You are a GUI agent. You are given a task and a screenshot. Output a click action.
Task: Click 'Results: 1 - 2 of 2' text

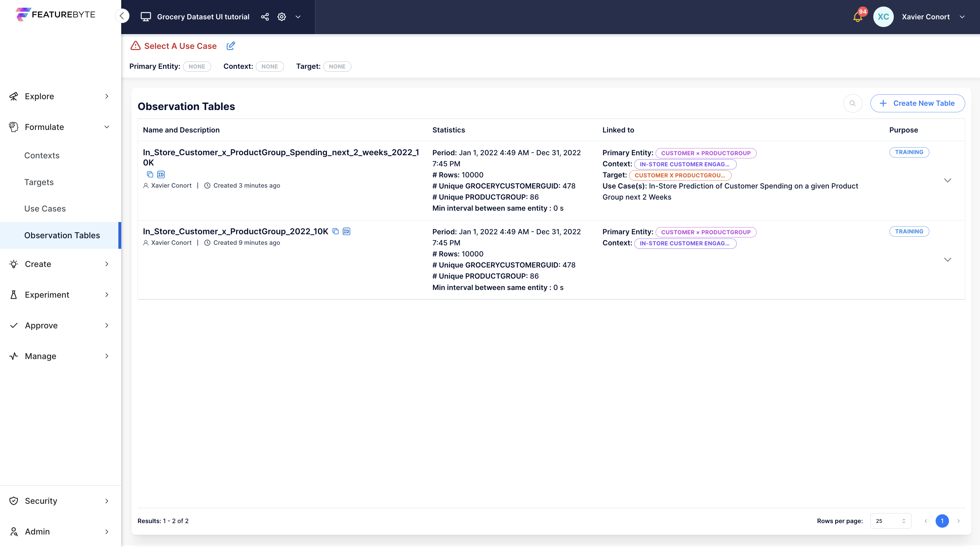[x=163, y=521]
